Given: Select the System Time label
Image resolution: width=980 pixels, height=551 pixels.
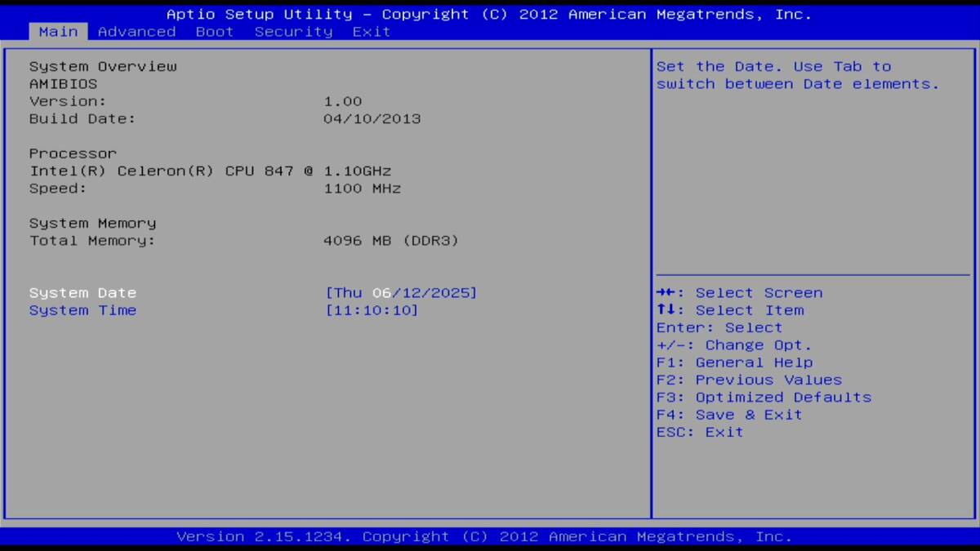Looking at the screenshot, I should click(82, 310).
